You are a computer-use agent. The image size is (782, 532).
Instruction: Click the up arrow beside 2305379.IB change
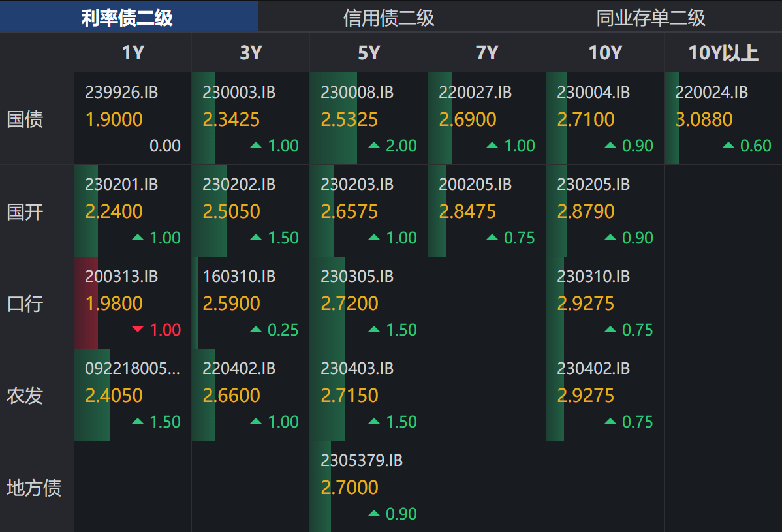(374, 514)
